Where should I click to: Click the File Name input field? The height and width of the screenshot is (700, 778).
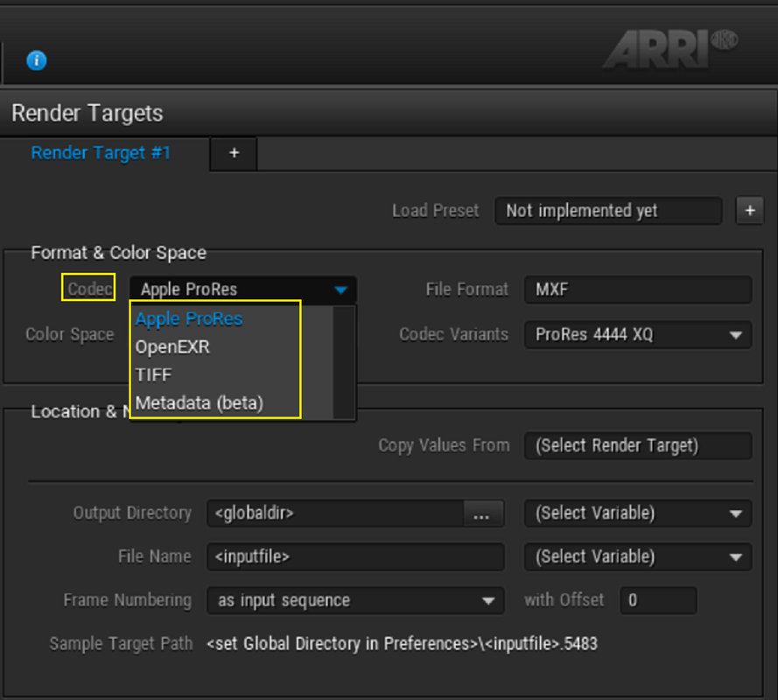[356, 556]
